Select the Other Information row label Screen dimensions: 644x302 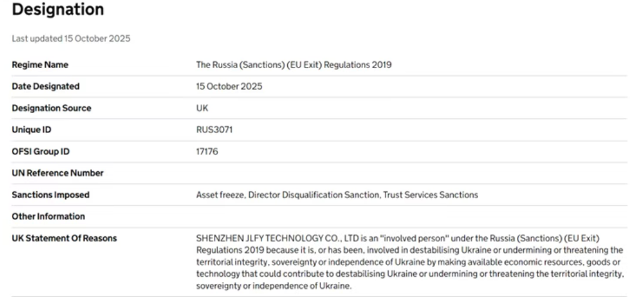pyautogui.click(x=48, y=216)
